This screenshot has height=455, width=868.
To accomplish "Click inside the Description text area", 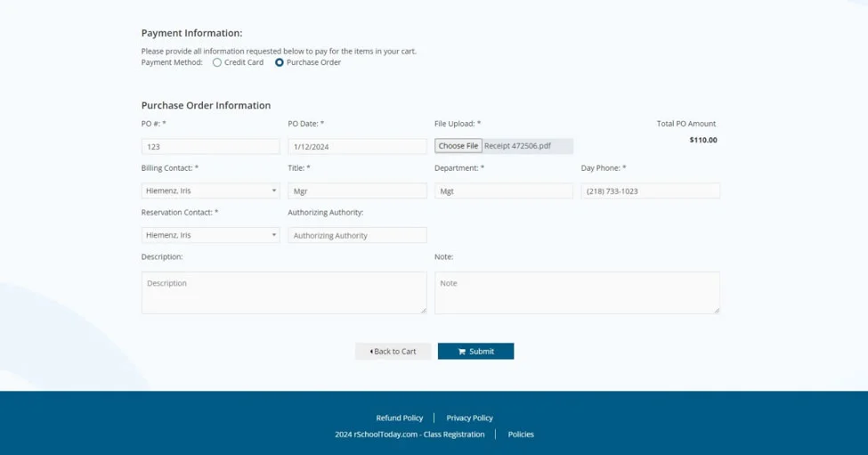I will coord(284,293).
